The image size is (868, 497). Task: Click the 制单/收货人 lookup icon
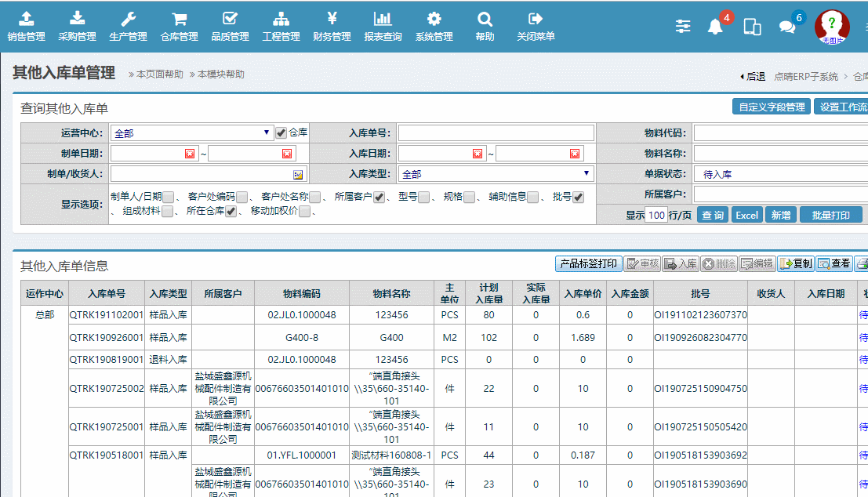(298, 174)
